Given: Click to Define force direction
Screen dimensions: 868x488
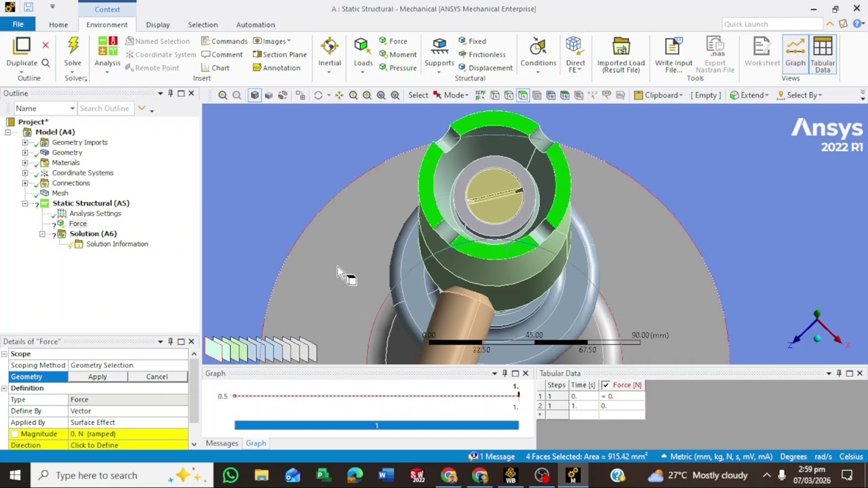Looking at the screenshot, I should point(127,445).
